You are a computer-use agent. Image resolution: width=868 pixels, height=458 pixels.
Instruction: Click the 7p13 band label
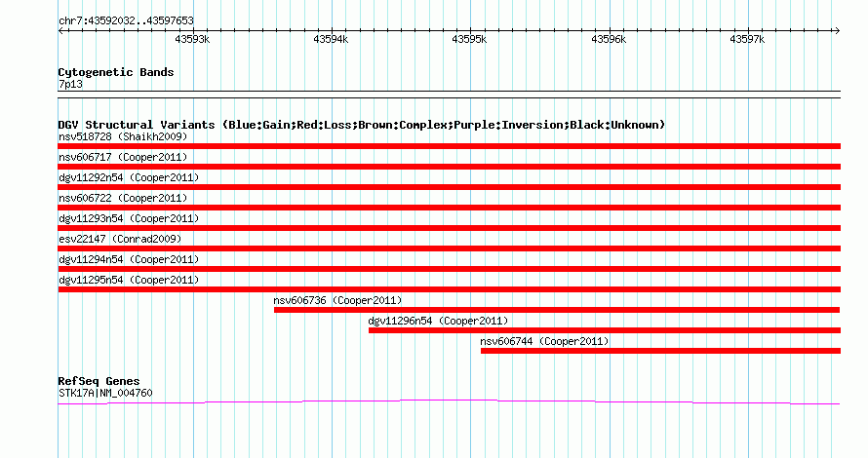tap(70, 84)
